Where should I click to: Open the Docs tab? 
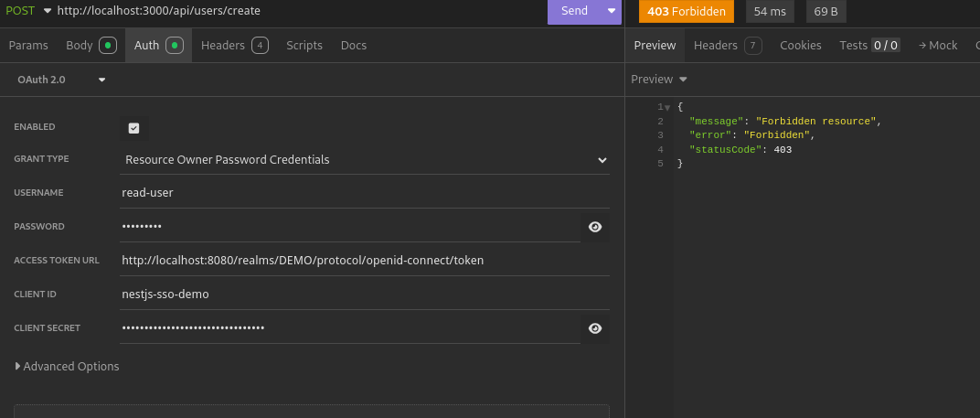(354, 45)
